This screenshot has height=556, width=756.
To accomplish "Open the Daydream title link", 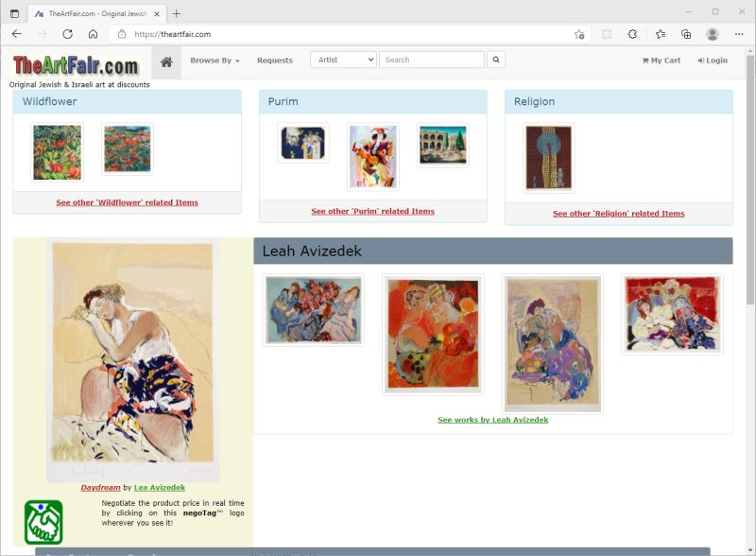I will 100,488.
